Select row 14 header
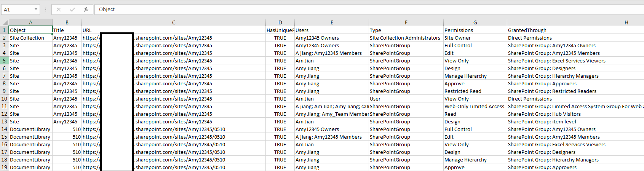Screen dimensions: 644x171 click(x=4, y=129)
